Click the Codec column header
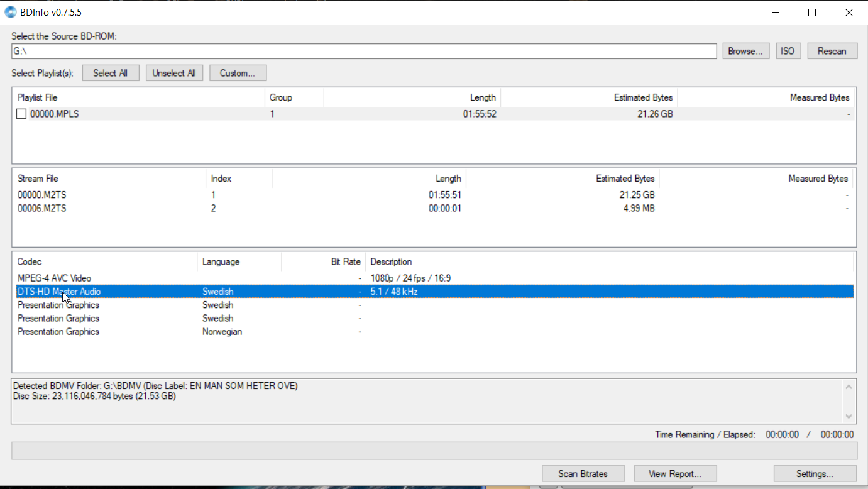 tap(105, 261)
